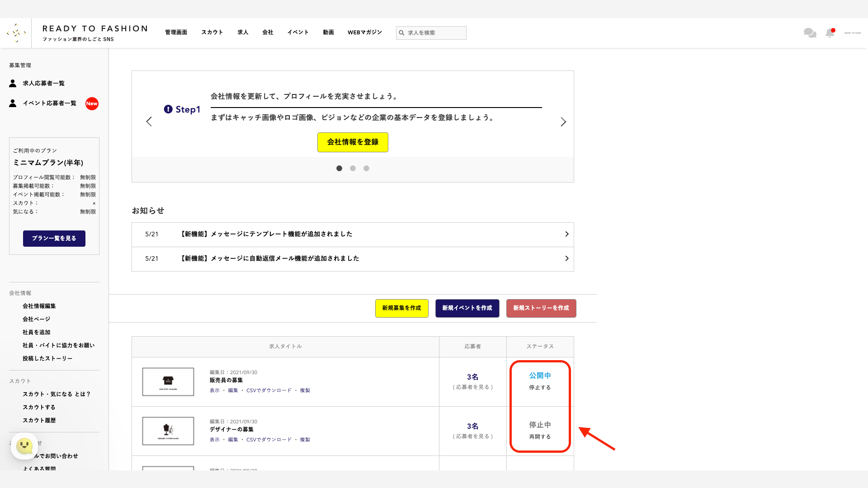Viewport: 868px width, 488px height.
Task: Click the search magnifier icon
Action: pos(401,33)
